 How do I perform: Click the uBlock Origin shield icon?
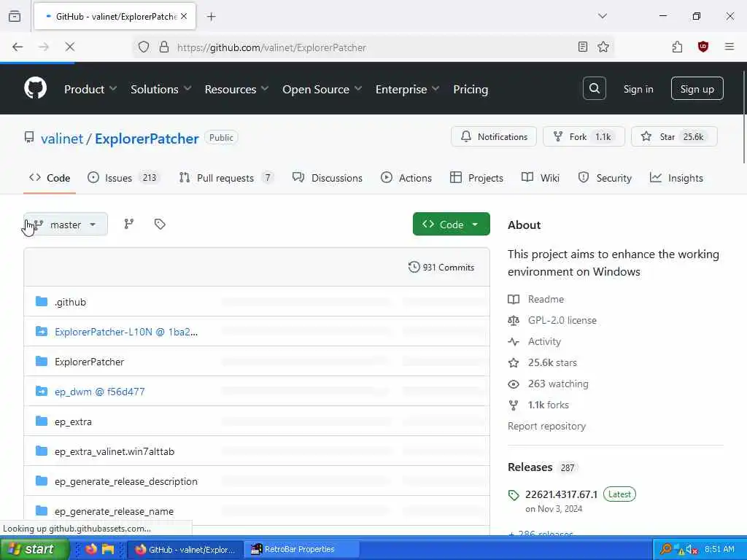tap(703, 47)
